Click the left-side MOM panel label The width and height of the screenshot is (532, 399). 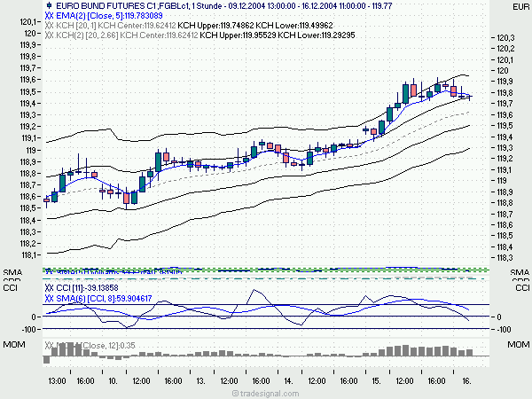[14, 345]
